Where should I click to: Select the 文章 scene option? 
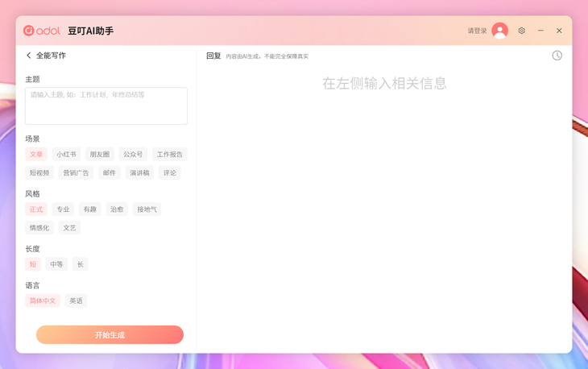coord(36,154)
